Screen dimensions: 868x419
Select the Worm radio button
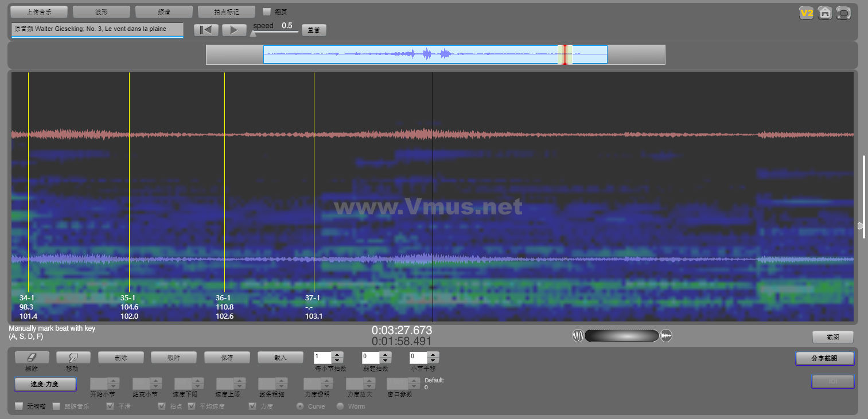coord(340,406)
